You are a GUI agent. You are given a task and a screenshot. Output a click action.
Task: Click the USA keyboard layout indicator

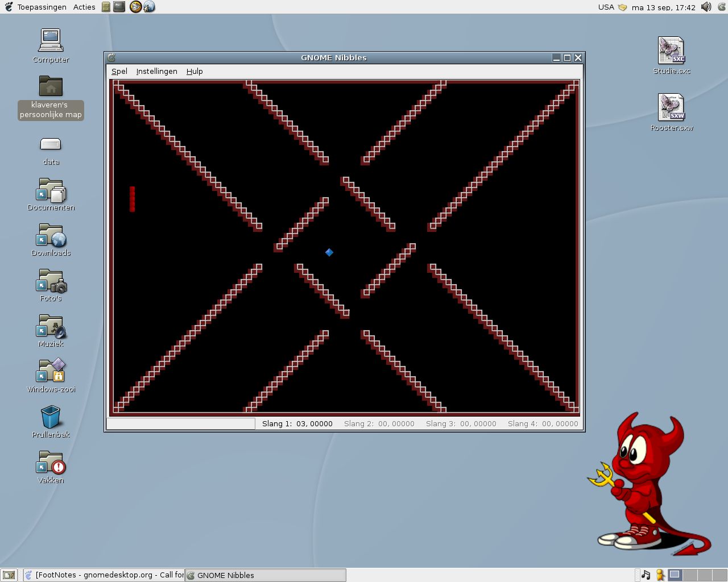click(x=606, y=7)
